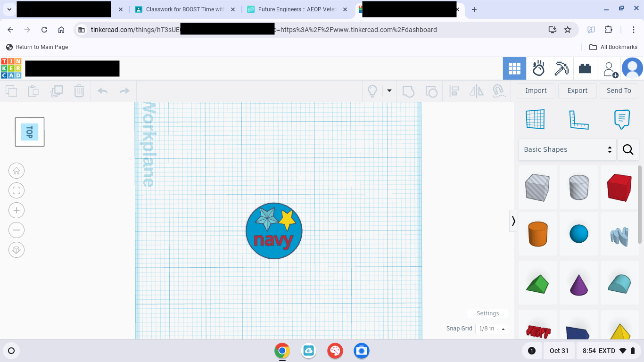Viewport: 644px width, 362px height.
Task: Pick the red Box shape
Action: click(619, 187)
